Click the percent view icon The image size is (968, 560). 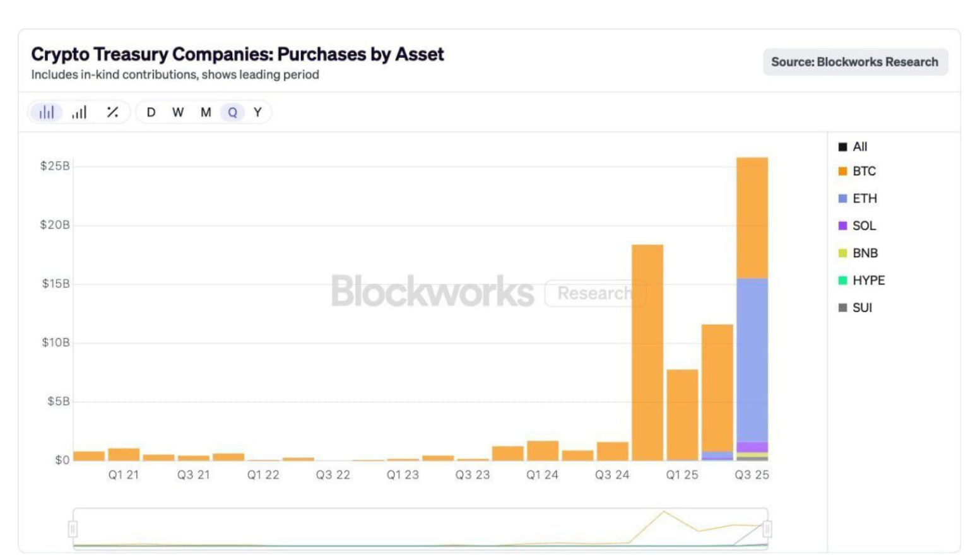point(112,112)
